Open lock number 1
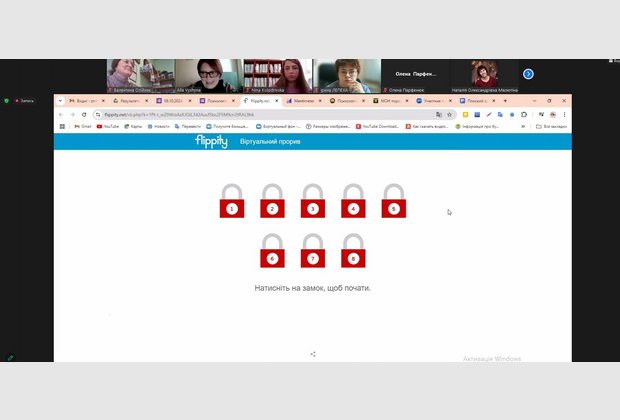Image resolution: width=620 pixels, height=420 pixels. pos(232,201)
